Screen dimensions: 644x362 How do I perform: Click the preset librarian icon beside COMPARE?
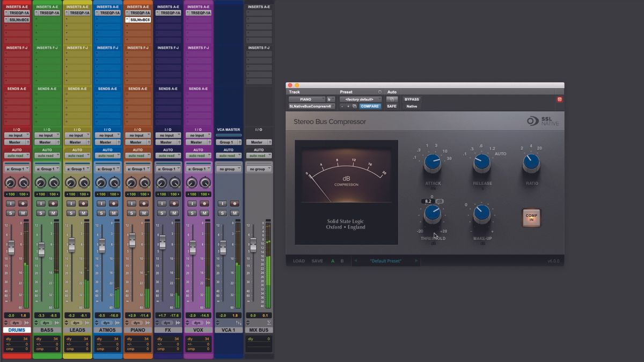[354, 106]
